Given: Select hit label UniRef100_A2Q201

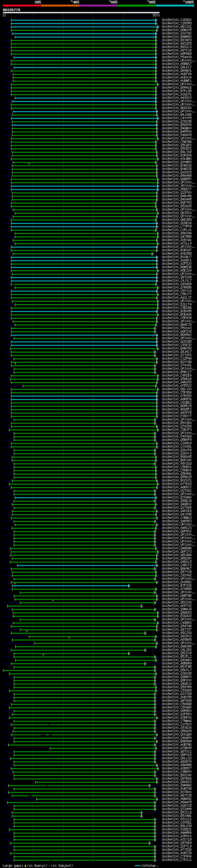Looking at the screenshot, I should (x=176, y=94).
